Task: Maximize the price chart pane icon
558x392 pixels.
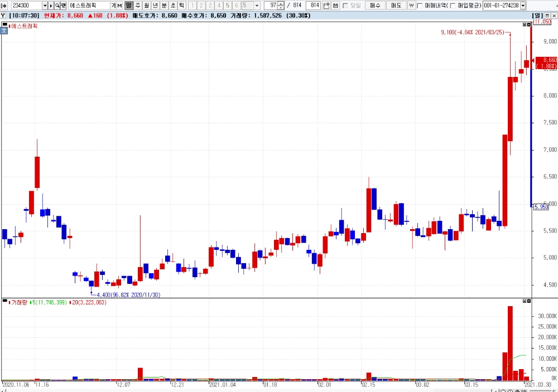Action: [x=525, y=25]
